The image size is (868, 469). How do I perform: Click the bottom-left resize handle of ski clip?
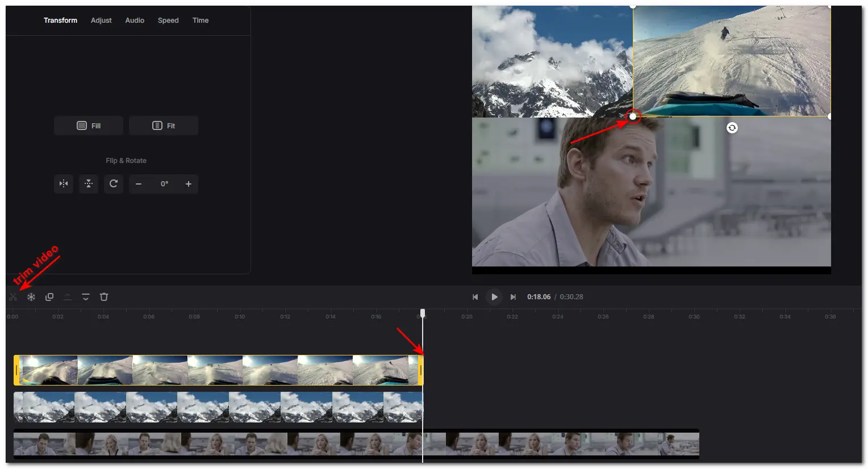coord(633,116)
